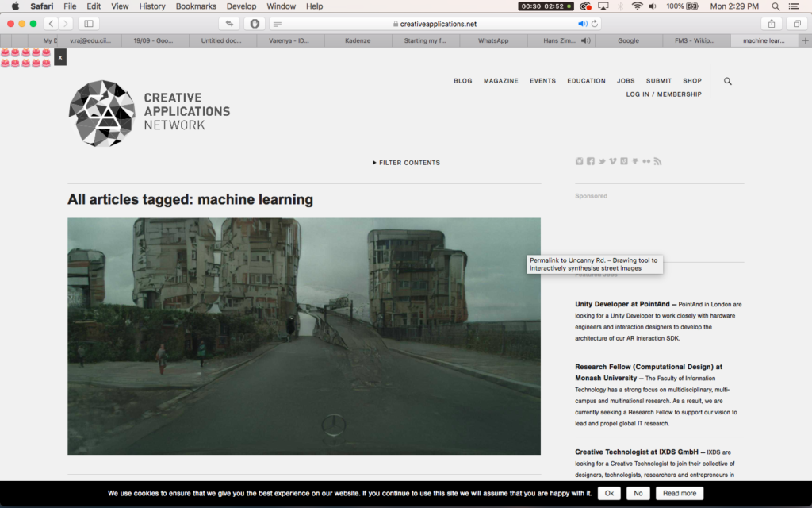Screen dimensions: 812x508
Task: Open the Safari Bookmarks menu
Action: pyautogui.click(x=195, y=6)
